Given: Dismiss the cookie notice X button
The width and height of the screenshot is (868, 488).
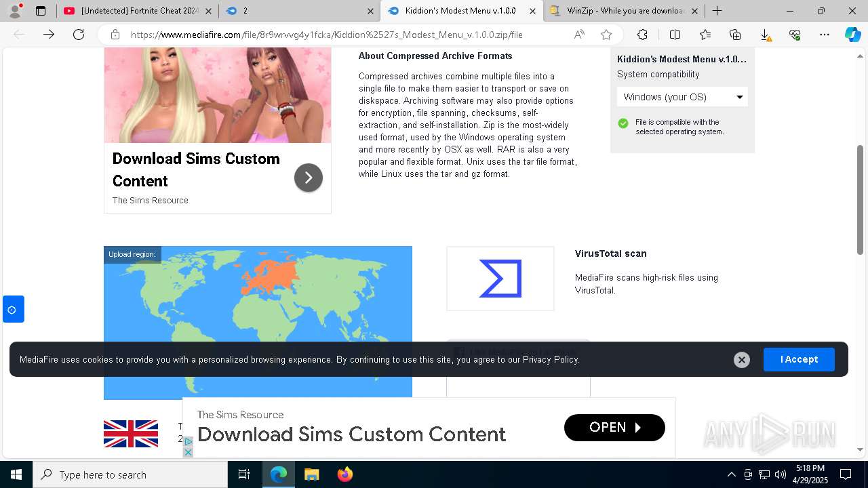Looking at the screenshot, I should pos(742,360).
